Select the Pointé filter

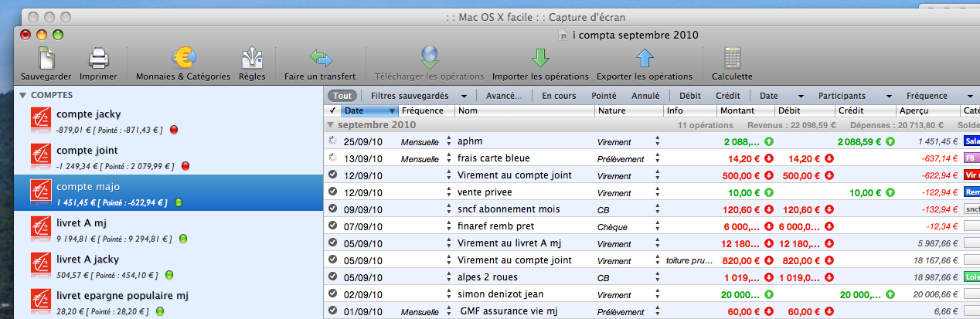pyautogui.click(x=604, y=96)
